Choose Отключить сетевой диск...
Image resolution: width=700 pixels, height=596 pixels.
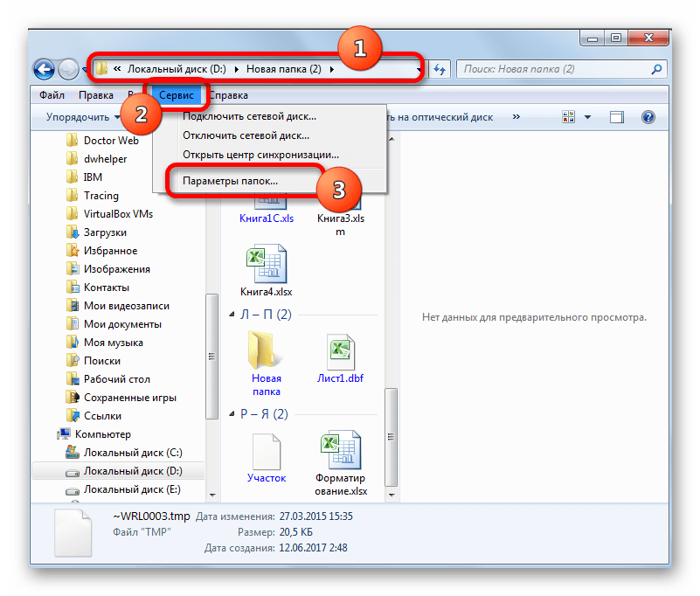pyautogui.click(x=269, y=135)
